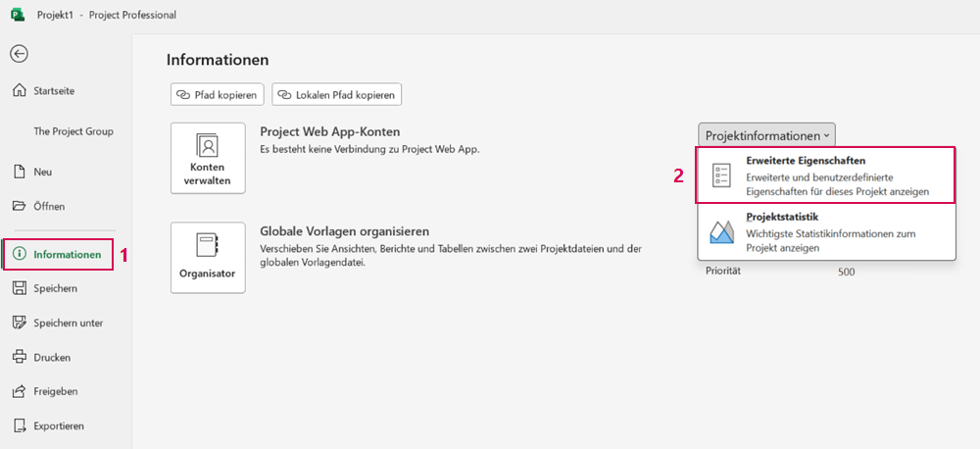Choose Projektstatistik menu entry

click(826, 232)
